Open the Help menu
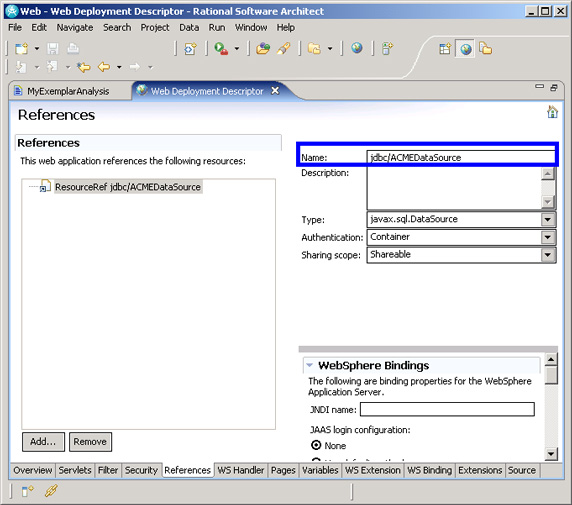The width and height of the screenshot is (572, 505). tap(286, 27)
